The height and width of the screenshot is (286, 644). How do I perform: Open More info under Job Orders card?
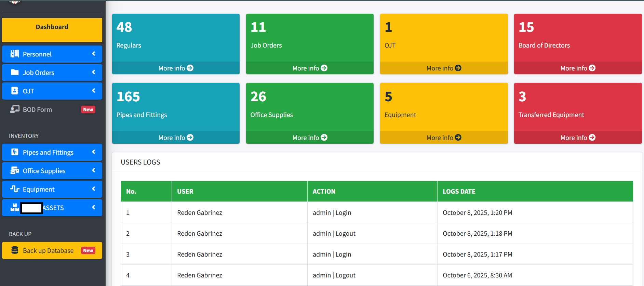[310, 68]
